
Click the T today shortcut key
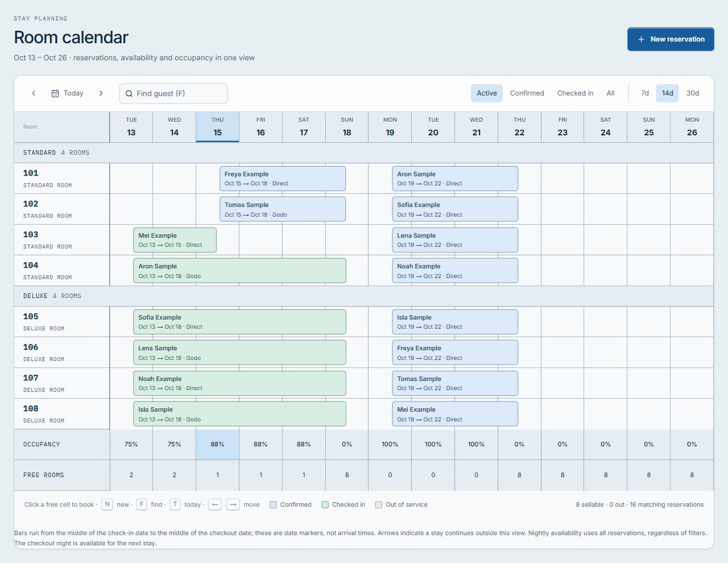click(175, 504)
